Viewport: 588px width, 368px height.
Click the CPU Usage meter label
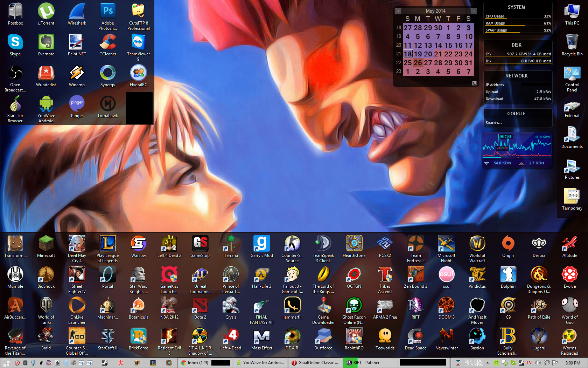tap(495, 16)
